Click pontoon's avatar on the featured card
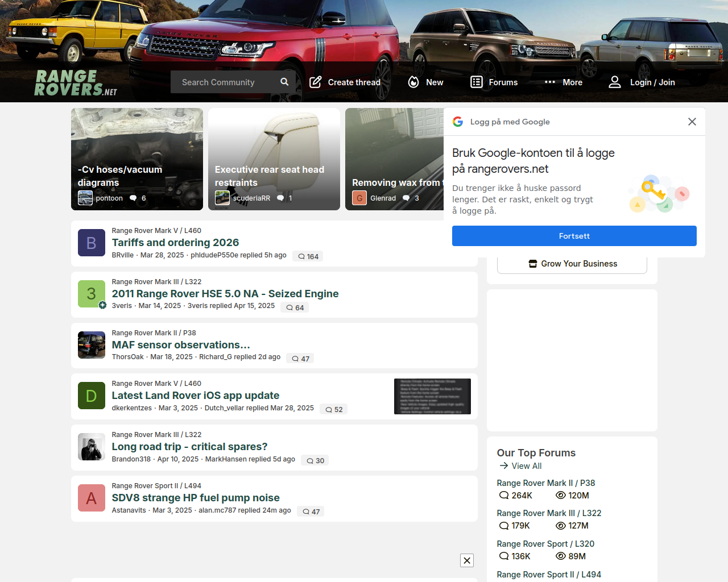 click(x=85, y=198)
